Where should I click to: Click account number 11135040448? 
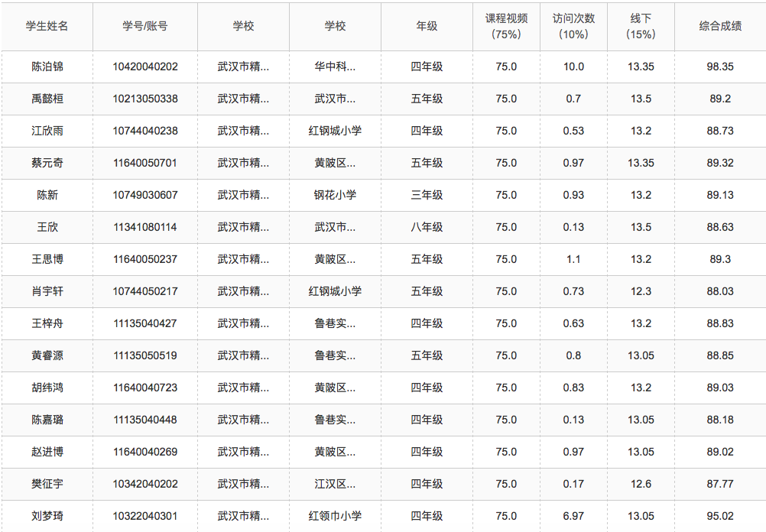point(145,420)
